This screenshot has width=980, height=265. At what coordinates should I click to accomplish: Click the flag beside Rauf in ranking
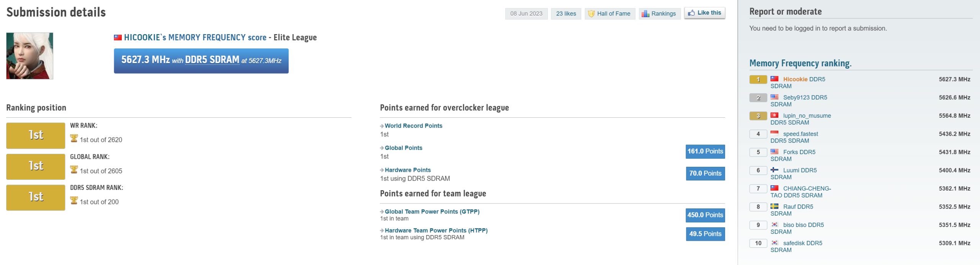point(774,206)
